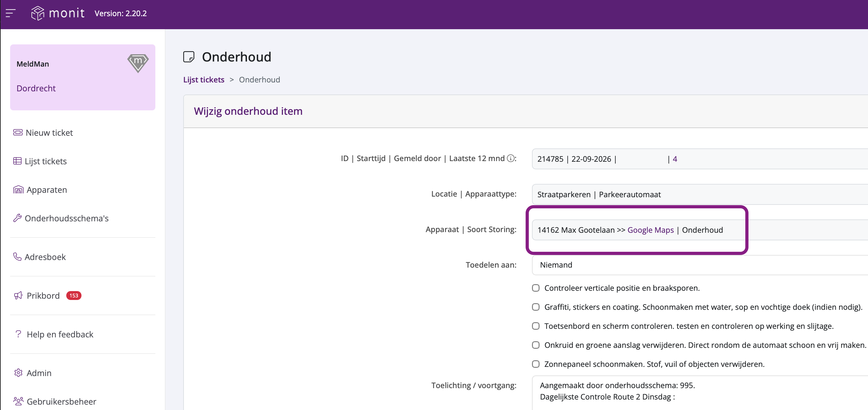Click the Help en feedback question icon
The image size is (868, 410).
[18, 334]
